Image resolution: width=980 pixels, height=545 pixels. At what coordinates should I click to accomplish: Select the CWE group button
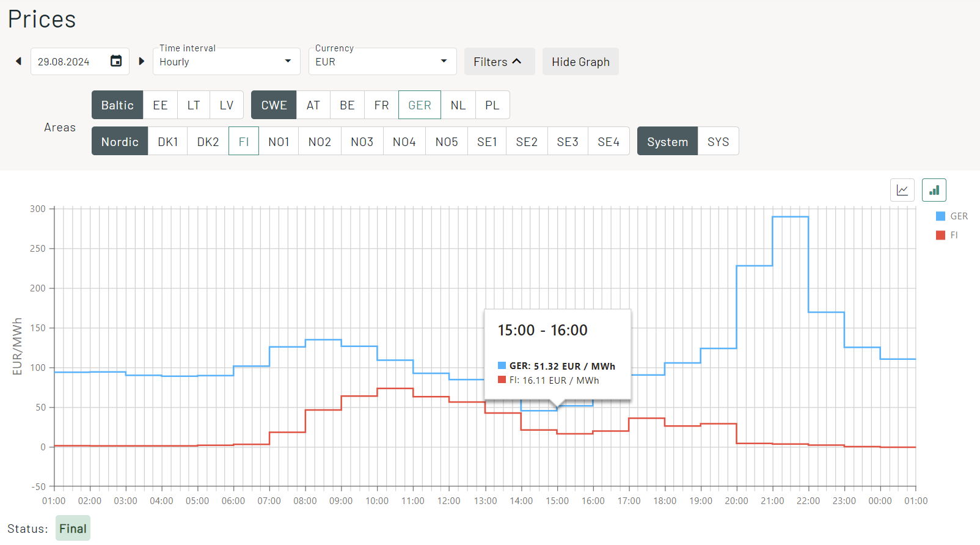click(x=274, y=105)
